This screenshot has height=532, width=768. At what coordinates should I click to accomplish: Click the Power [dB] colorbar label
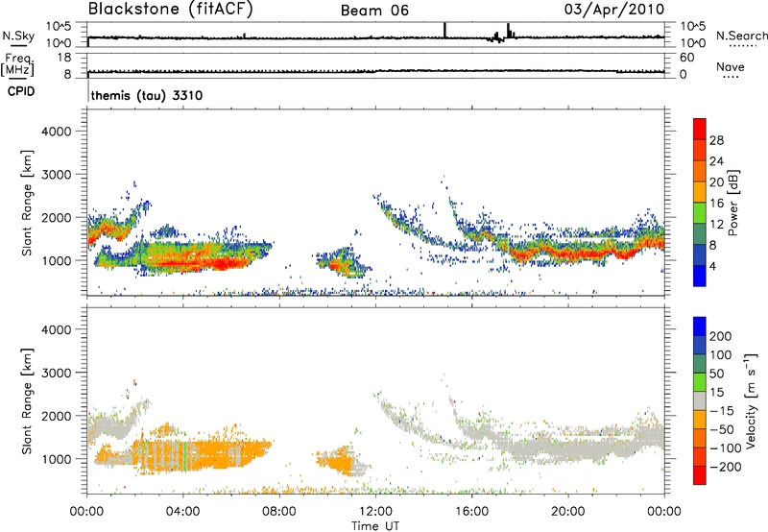coord(733,203)
